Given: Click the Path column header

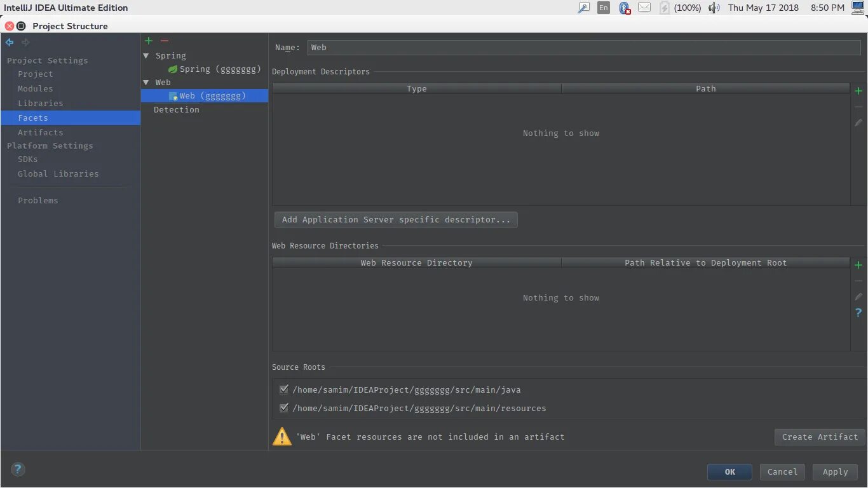Looking at the screenshot, I should 706,89.
